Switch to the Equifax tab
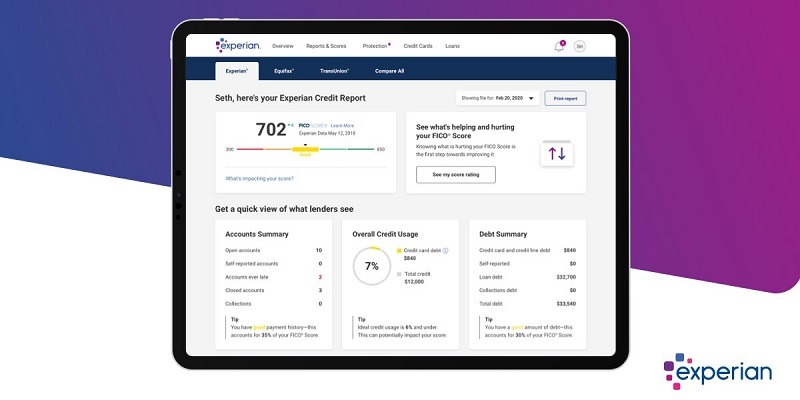This screenshot has width=800, height=400. [284, 71]
